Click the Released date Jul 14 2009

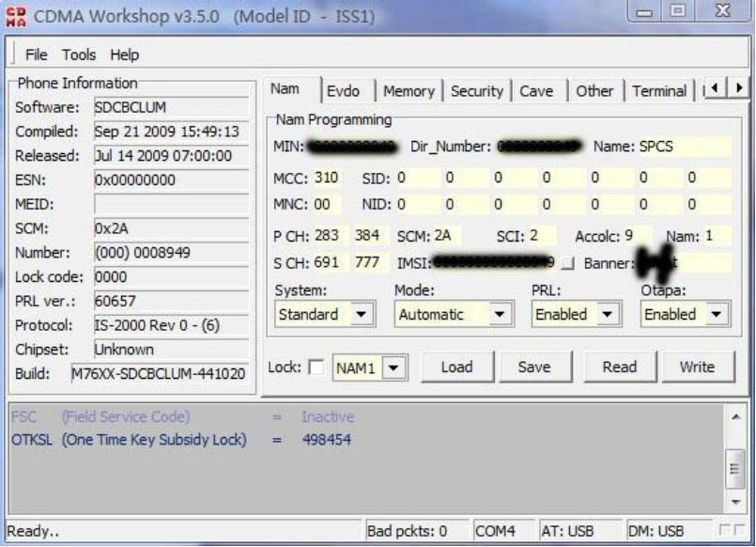[x=171, y=156]
